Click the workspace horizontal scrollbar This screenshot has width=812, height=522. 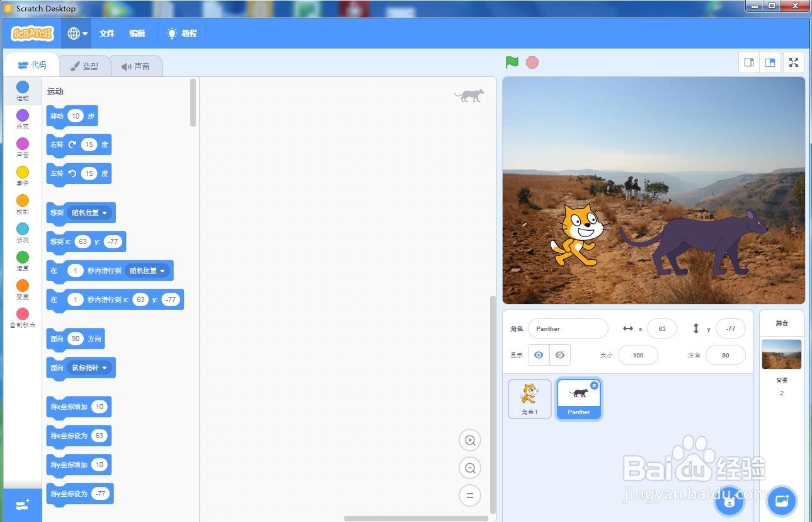point(416,518)
